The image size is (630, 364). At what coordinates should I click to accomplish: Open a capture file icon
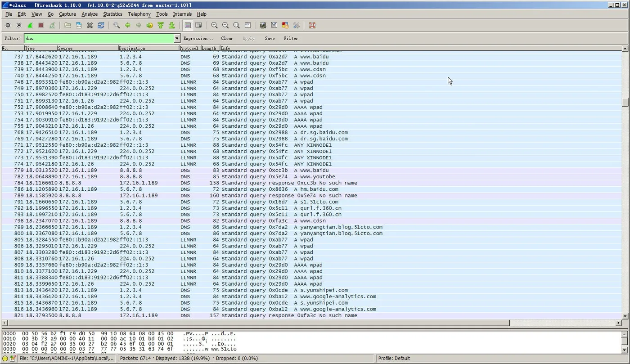[x=67, y=26]
